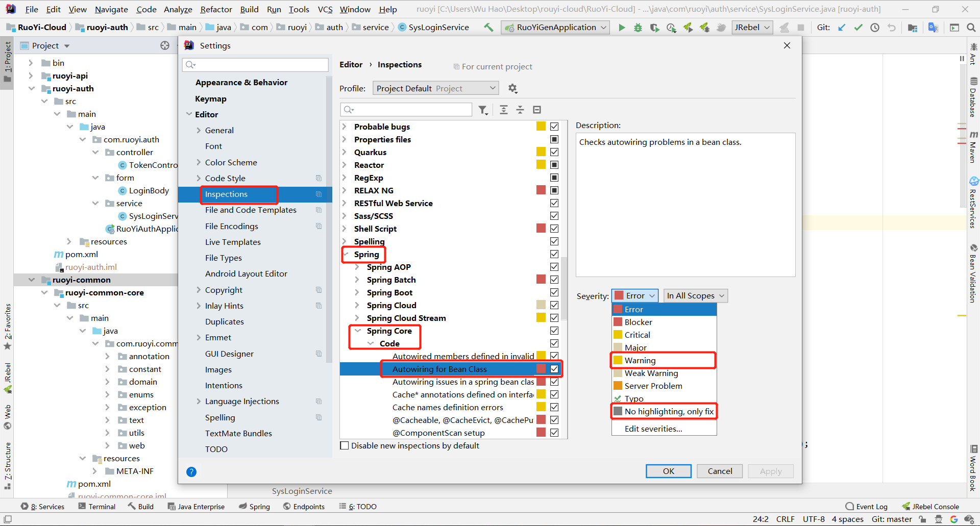Enable 'Disable new inspections by default' checkbox
This screenshot has height=526, width=980.
point(345,445)
